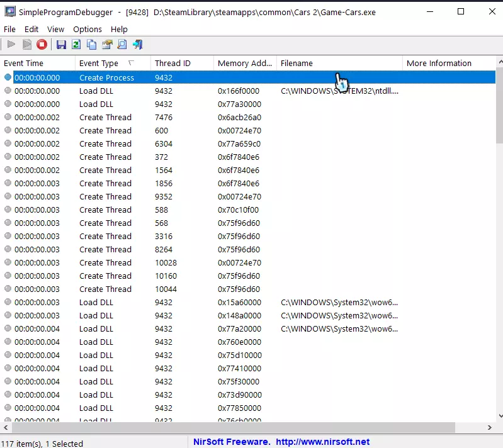Click the Save floppy disk icon
503x448 pixels.
coord(61,44)
